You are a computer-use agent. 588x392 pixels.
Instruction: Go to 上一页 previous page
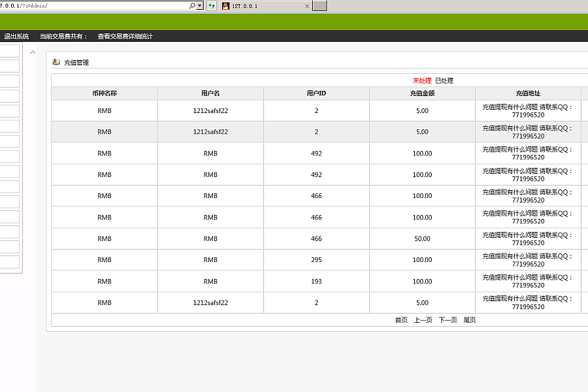[x=423, y=320]
